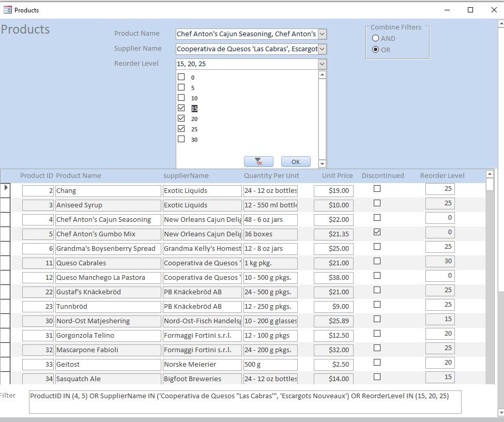Select the AND combine filter option
The image size is (504, 422).
[x=376, y=38]
